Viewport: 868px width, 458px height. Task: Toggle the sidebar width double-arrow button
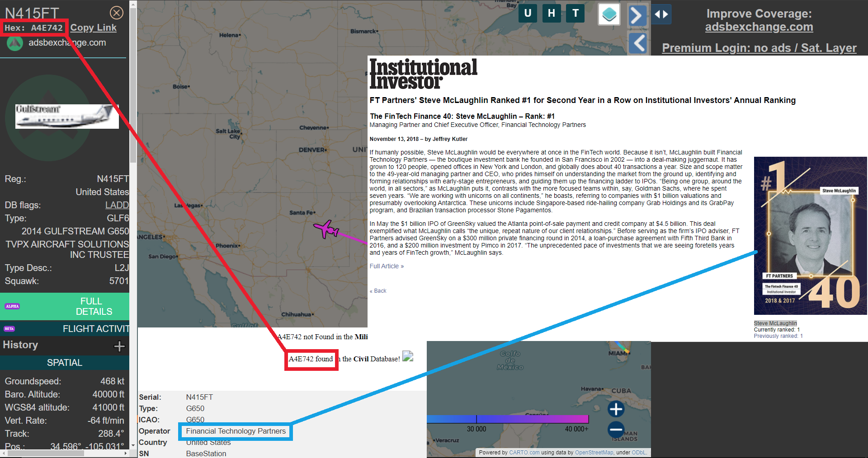pyautogui.click(x=661, y=14)
